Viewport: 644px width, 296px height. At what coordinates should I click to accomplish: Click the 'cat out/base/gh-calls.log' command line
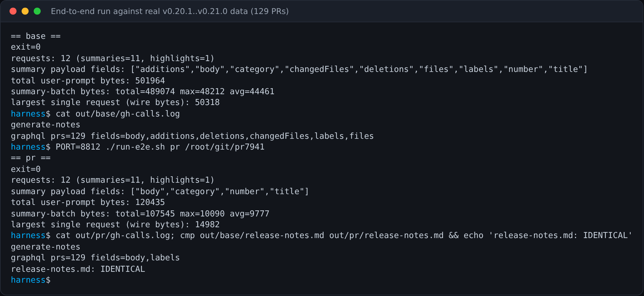point(95,114)
